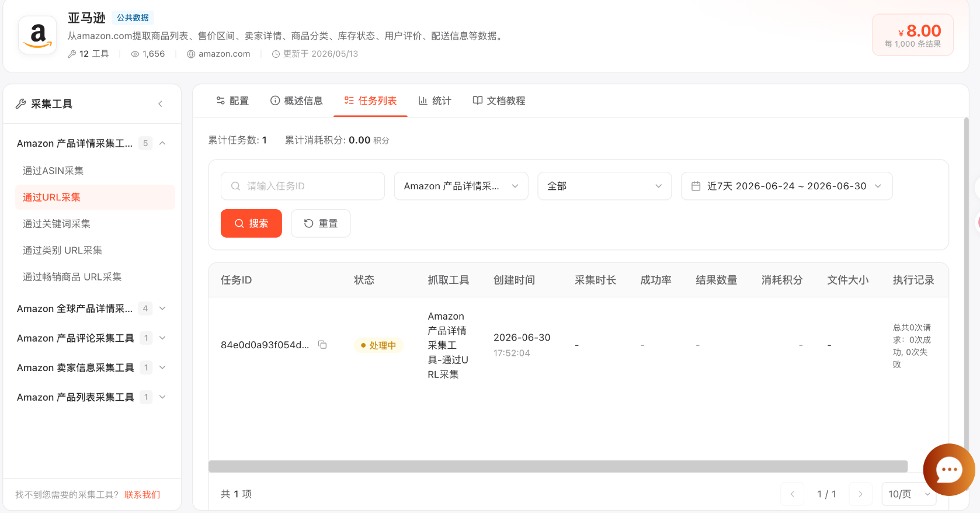Open the 近7天 date range picker
Screen dimensions: 980x513
(787, 186)
